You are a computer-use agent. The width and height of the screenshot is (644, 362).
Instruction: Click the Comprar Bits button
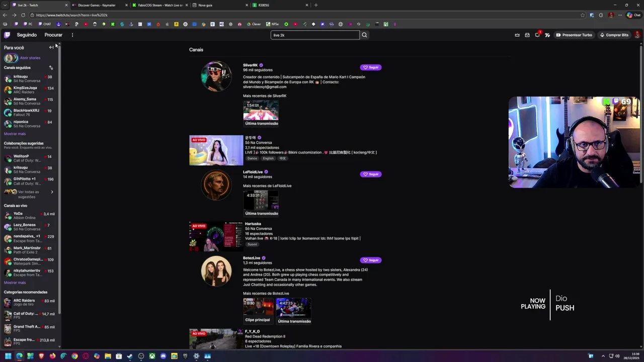point(614,35)
